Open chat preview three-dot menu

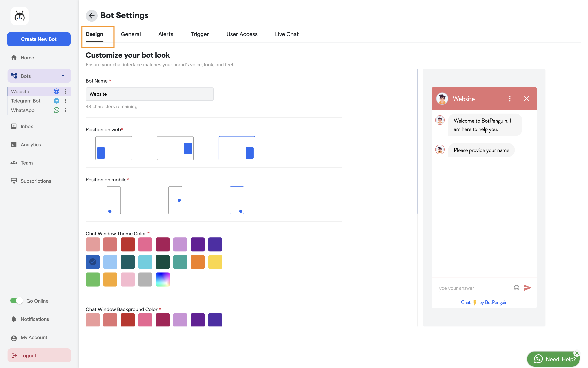pyautogui.click(x=510, y=98)
